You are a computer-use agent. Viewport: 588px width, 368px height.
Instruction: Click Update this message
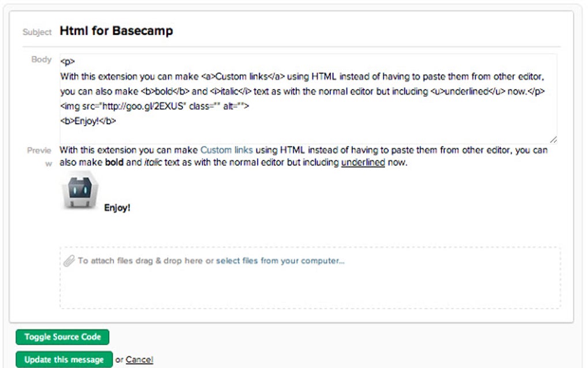pos(63,359)
